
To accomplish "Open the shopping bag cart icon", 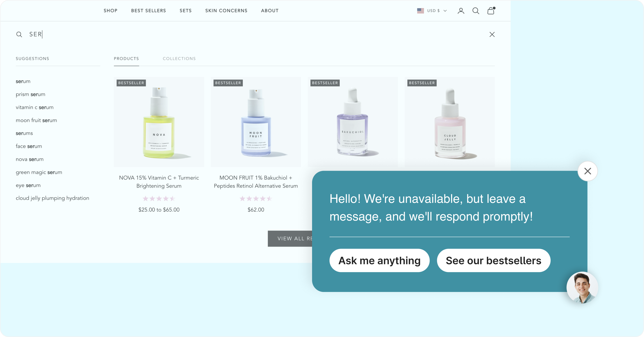I will (491, 11).
